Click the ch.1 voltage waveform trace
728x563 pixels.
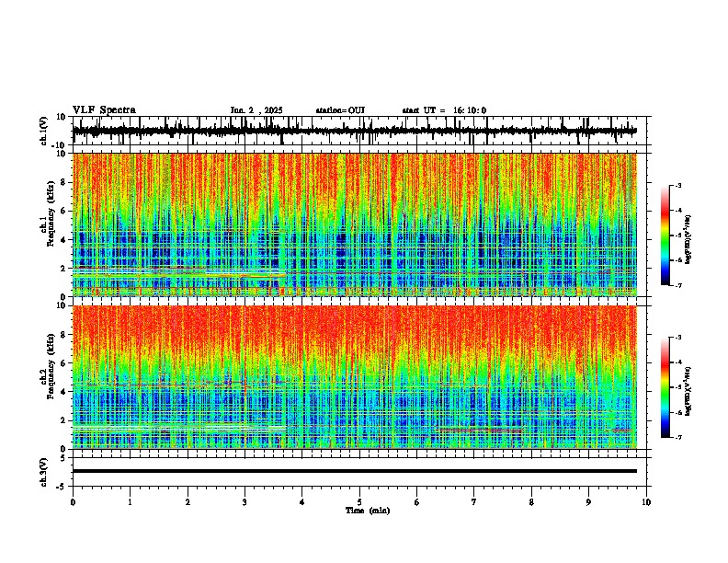[x=355, y=131]
